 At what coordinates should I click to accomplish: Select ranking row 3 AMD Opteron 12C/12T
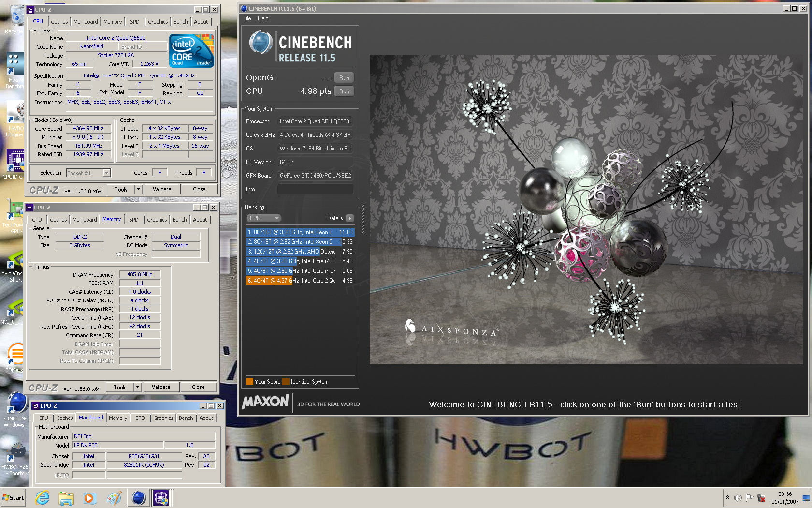(300, 252)
